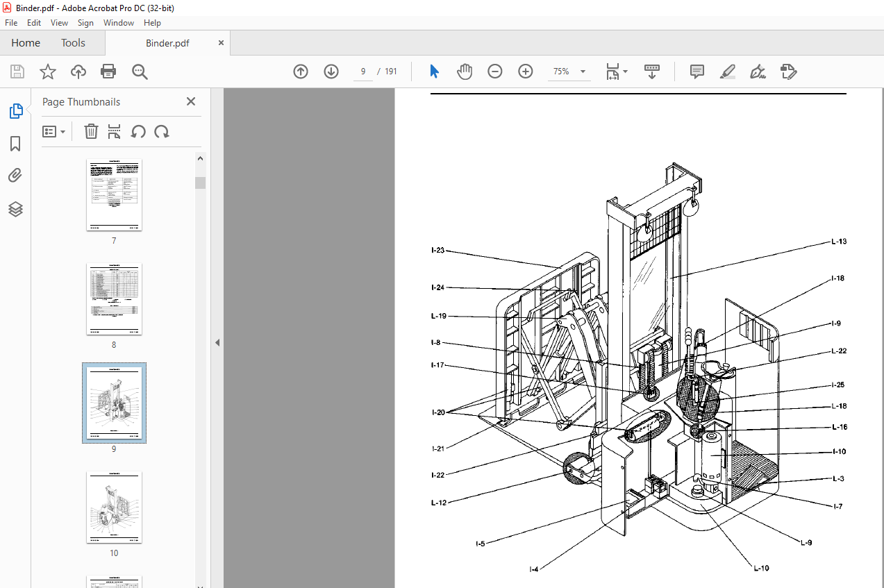The height and width of the screenshot is (588, 884).
Task: Open the Window menu
Action: click(x=119, y=23)
